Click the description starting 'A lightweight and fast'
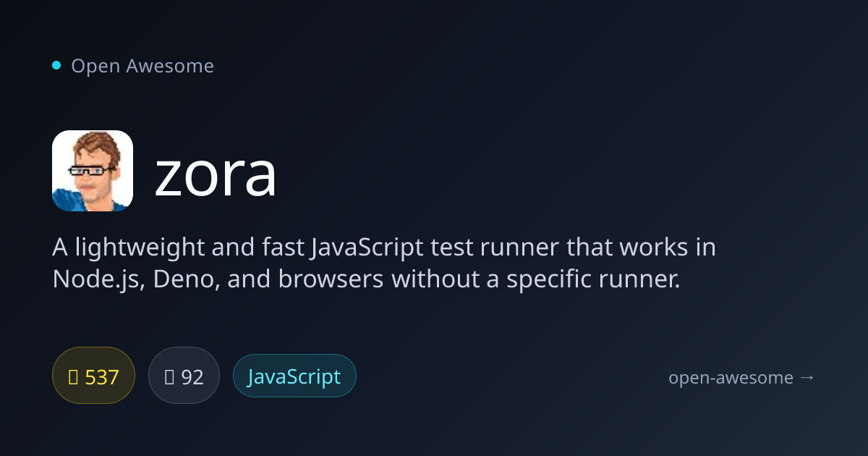 click(384, 263)
